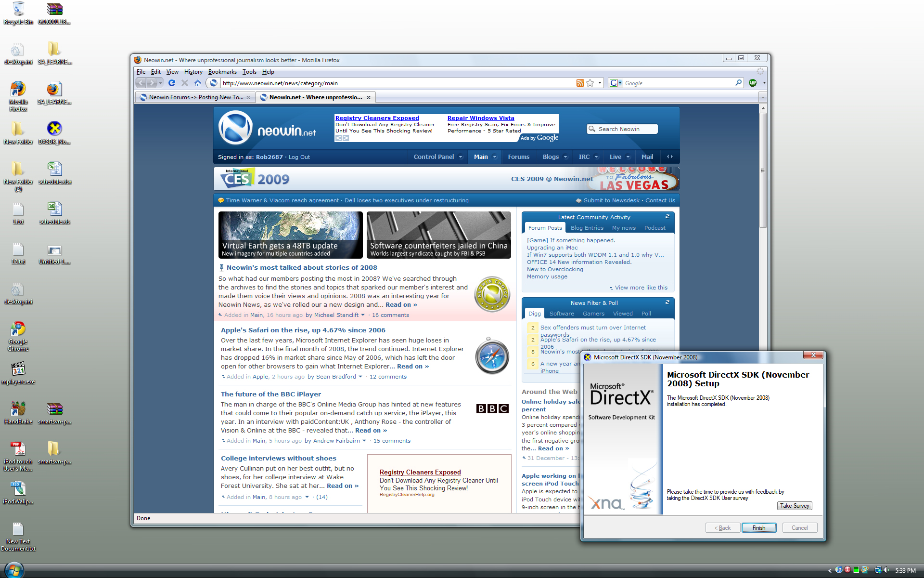
Task: Click Finish in the DirectX SDK setup
Action: [x=759, y=527]
